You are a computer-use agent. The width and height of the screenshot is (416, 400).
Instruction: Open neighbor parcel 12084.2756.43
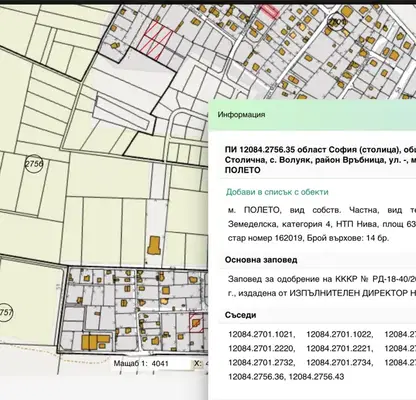pos(316,377)
